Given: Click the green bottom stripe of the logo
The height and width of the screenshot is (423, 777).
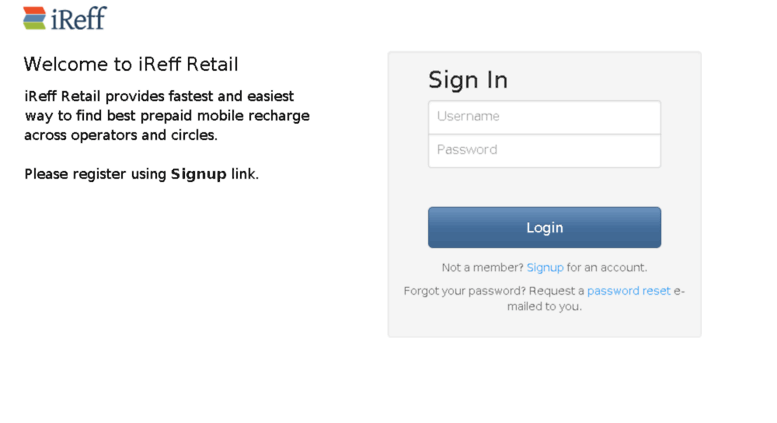Looking at the screenshot, I should [x=34, y=25].
